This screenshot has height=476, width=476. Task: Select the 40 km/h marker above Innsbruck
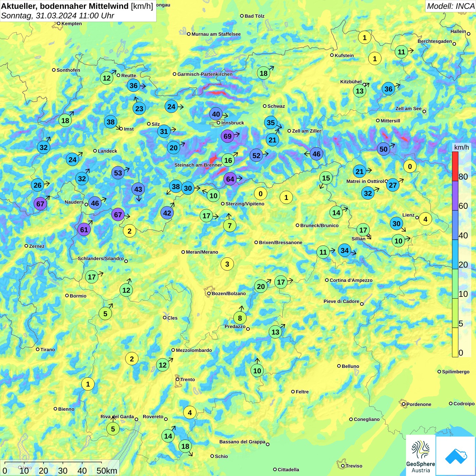pyautogui.click(x=216, y=114)
